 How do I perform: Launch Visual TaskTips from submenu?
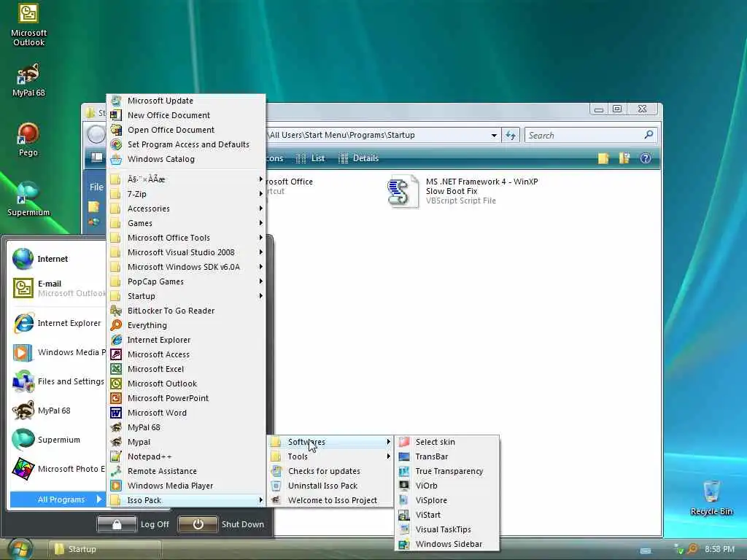448,529
